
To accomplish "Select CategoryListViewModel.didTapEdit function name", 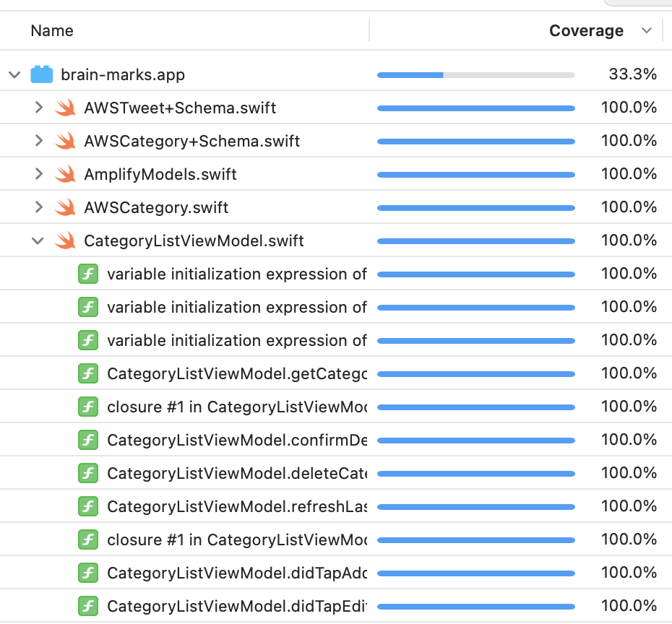I will 237,607.
